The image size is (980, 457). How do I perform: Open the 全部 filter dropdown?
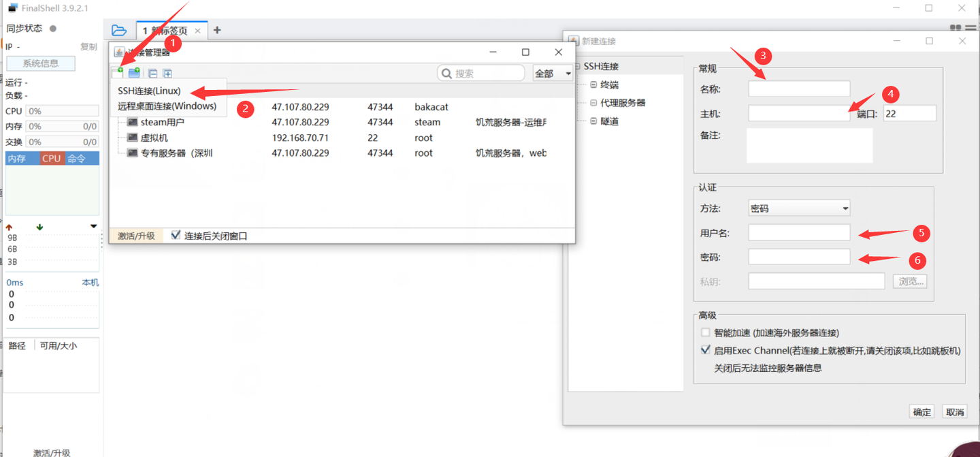coord(553,74)
